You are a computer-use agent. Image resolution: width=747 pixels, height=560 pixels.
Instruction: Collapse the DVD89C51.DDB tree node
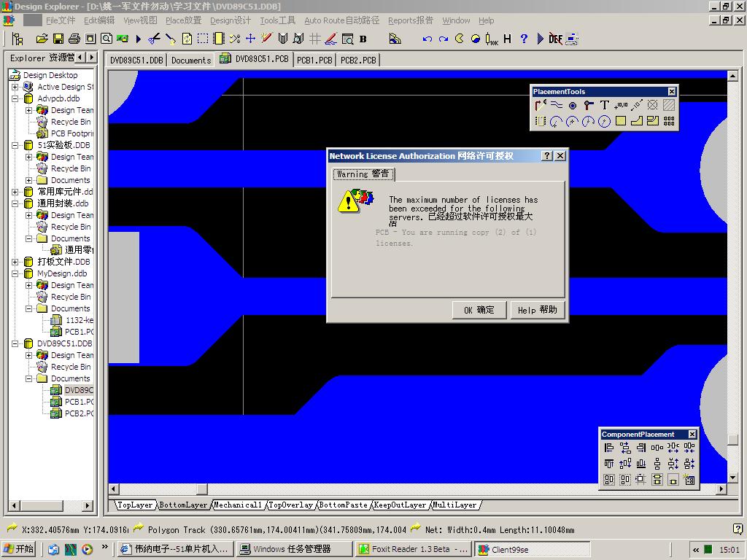[x=15, y=344]
